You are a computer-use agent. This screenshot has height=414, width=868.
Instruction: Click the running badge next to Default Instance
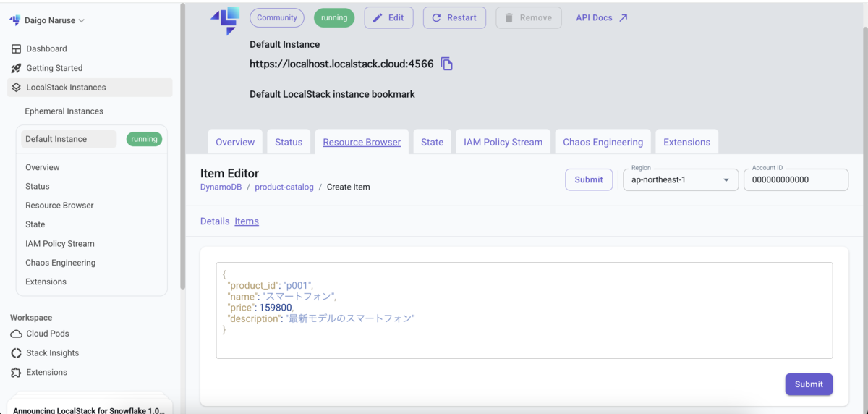[x=144, y=139]
